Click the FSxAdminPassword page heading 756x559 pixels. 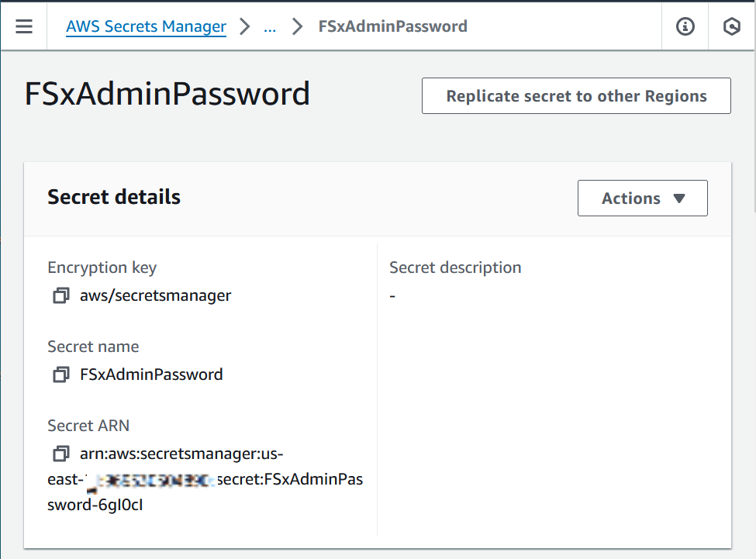[x=166, y=93]
